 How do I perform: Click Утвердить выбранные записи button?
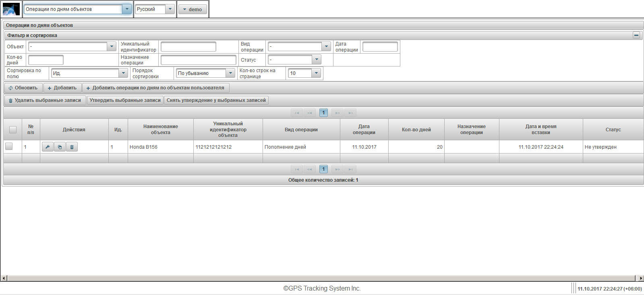click(x=125, y=100)
